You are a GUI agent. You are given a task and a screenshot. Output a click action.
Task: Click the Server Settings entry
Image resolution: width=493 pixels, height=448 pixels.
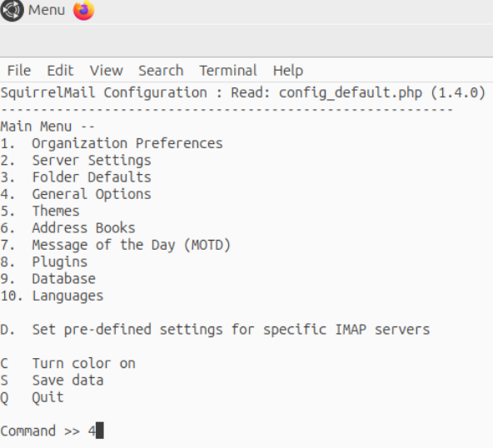[76, 161]
